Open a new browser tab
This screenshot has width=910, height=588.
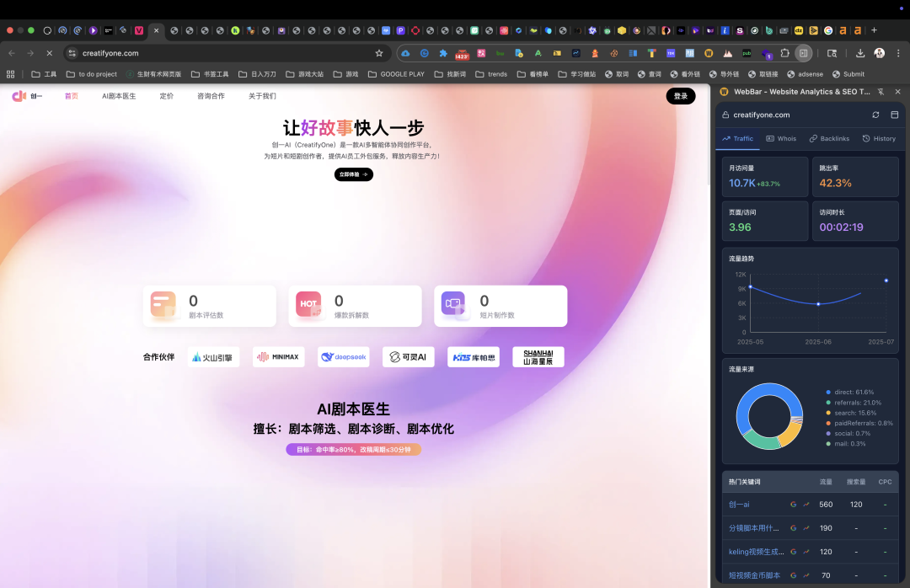(x=874, y=30)
